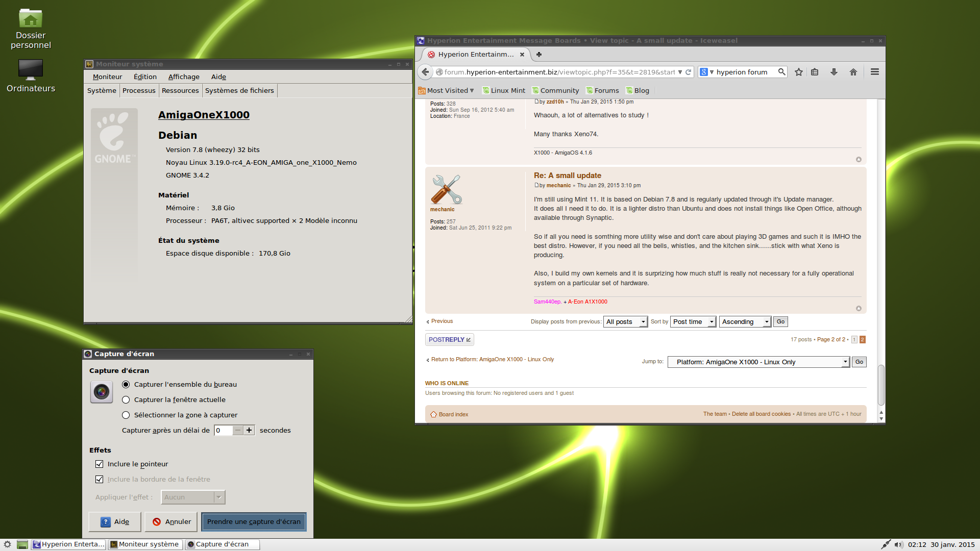Expand the Jump to forum dropdown

(758, 362)
